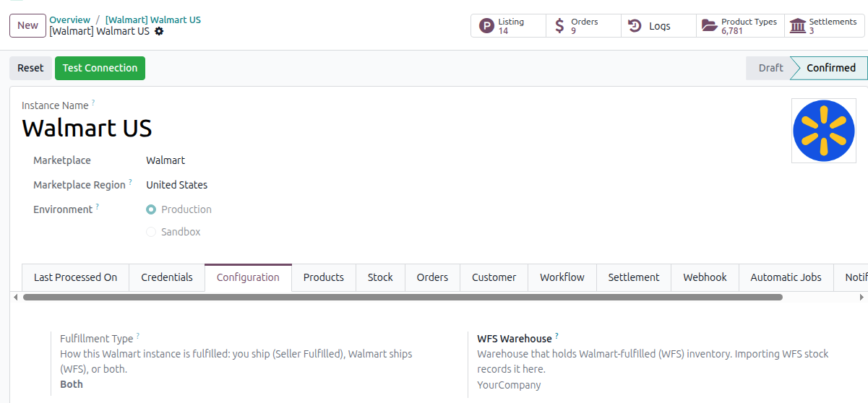Click the left arrow of the tab scrollbar

(x=16, y=297)
